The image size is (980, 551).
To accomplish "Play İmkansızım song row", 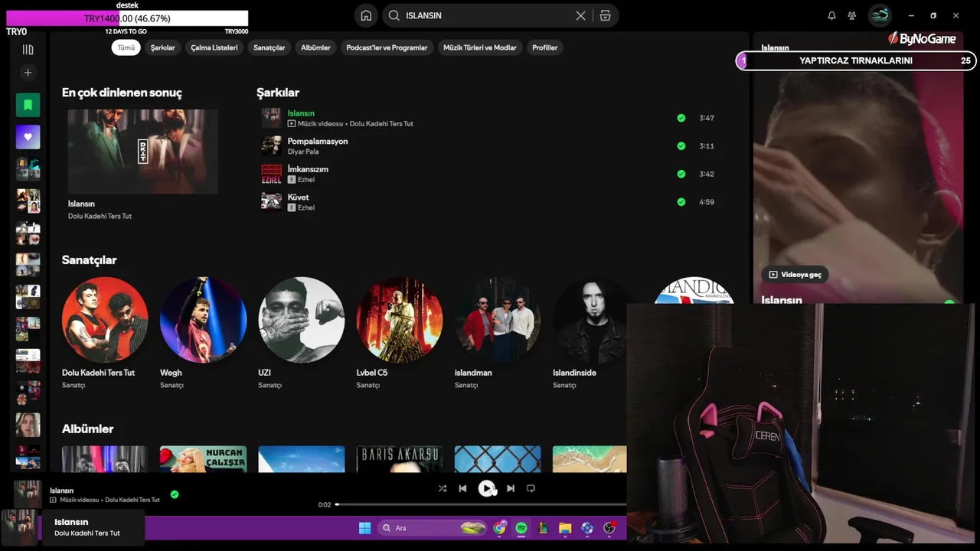I will (x=490, y=174).
